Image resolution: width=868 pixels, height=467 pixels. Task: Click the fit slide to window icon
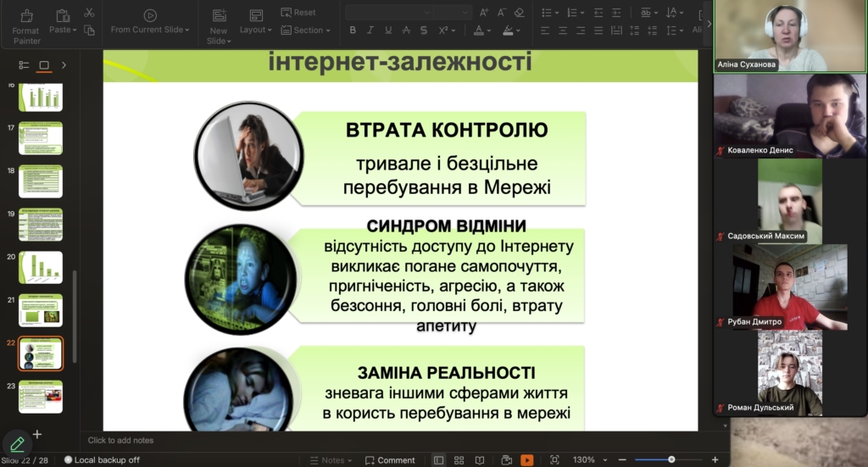(554, 460)
